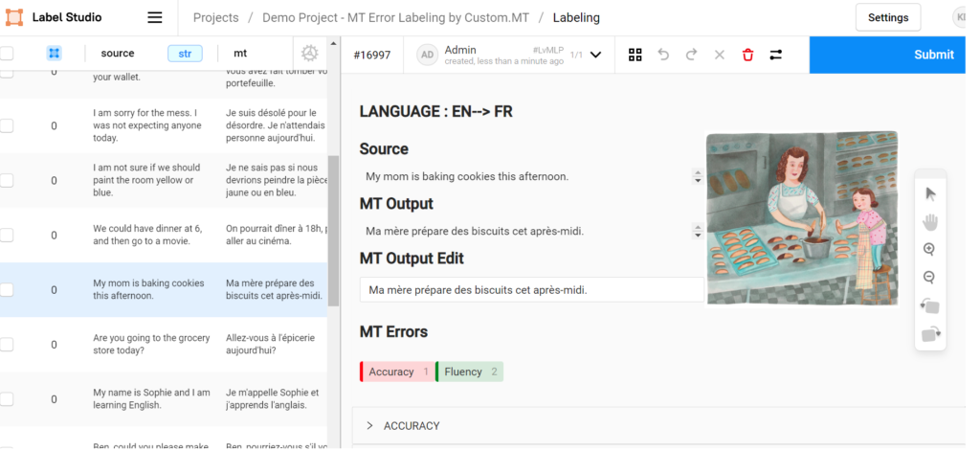Click the four-squares grid view icon
The image size is (980, 451).
(635, 55)
